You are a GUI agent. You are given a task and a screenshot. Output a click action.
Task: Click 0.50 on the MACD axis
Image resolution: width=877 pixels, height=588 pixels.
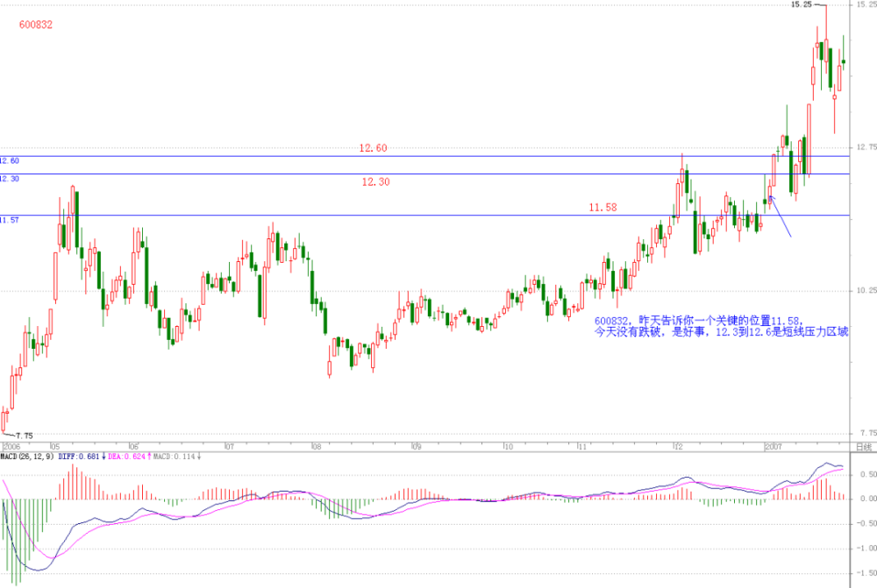(x=868, y=475)
